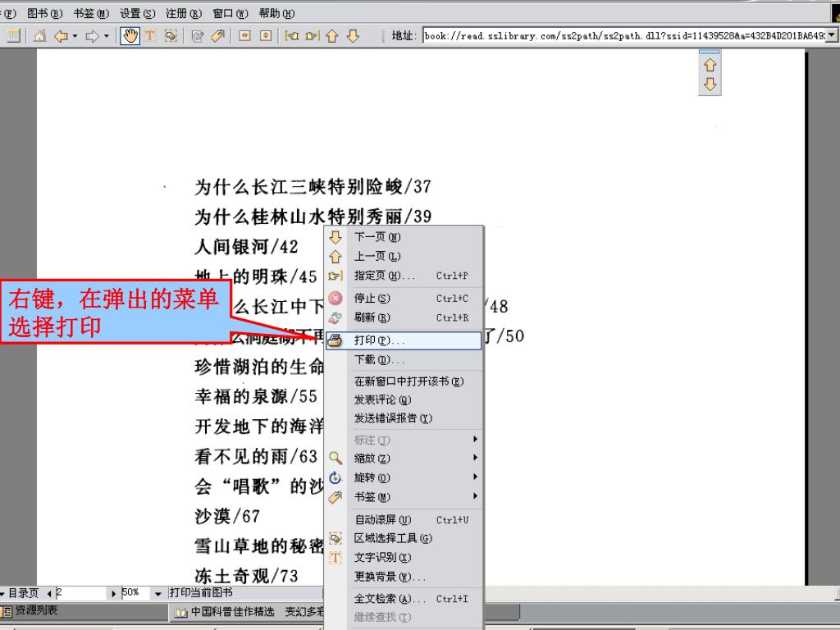
Task: Click the forward arrow toolbar icon
Action: point(93,36)
